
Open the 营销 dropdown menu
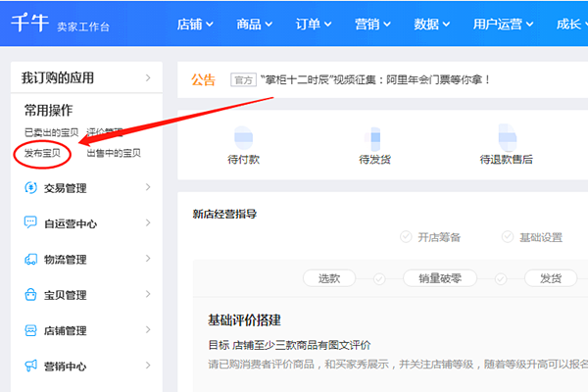point(372,24)
